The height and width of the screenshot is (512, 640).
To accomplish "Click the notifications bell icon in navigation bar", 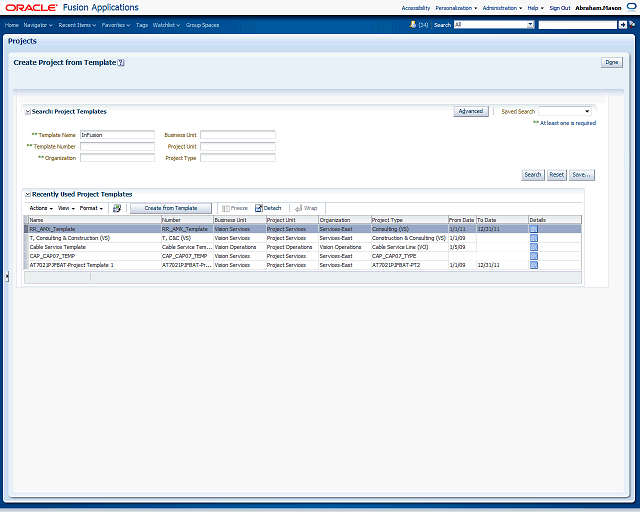I will click(x=410, y=24).
